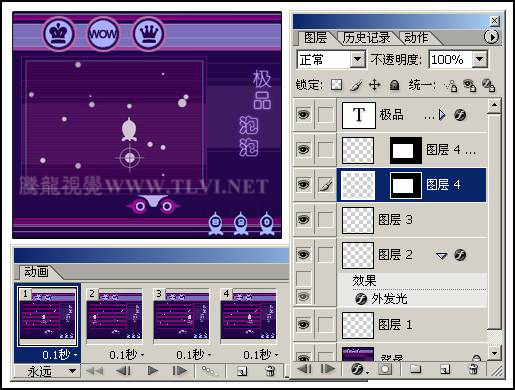The height and width of the screenshot is (390, 515).
Task: Click lock transparent pixels icon
Action: pos(336,85)
